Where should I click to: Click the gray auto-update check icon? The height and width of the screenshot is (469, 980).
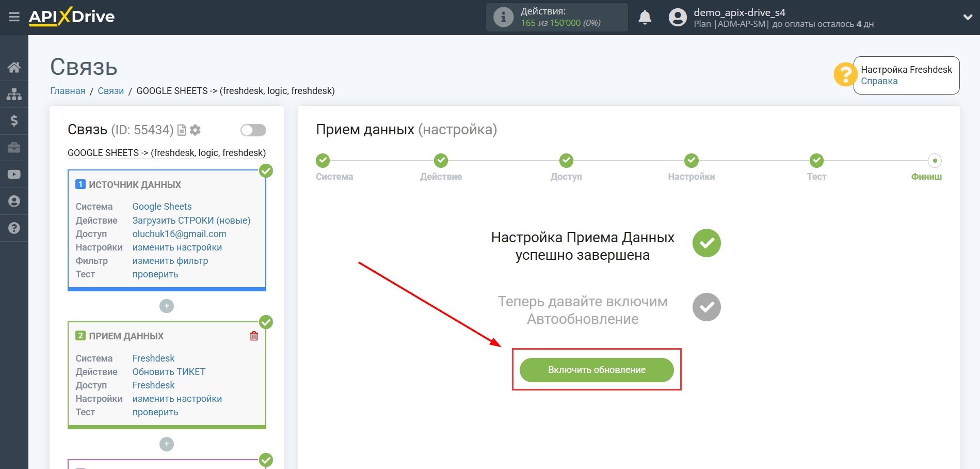(706, 307)
